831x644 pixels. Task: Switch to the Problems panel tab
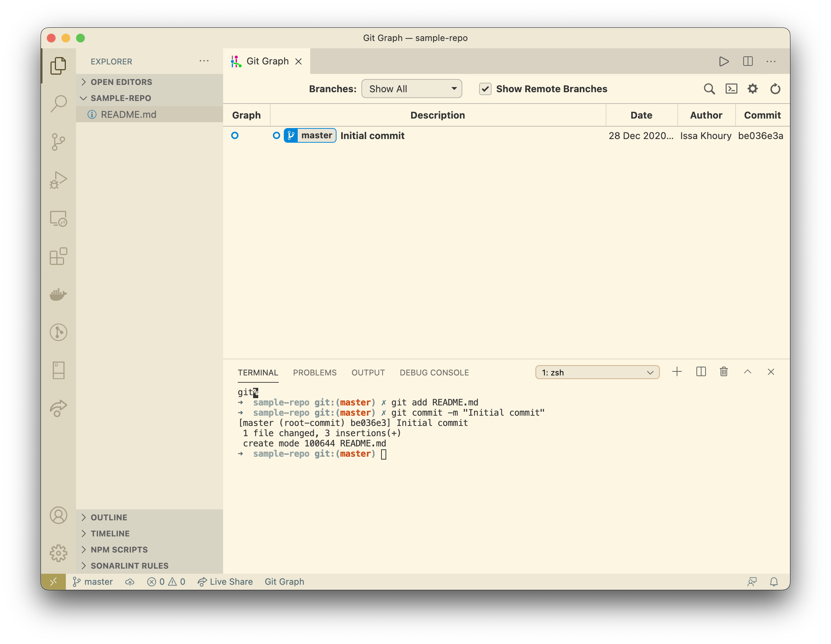(315, 372)
